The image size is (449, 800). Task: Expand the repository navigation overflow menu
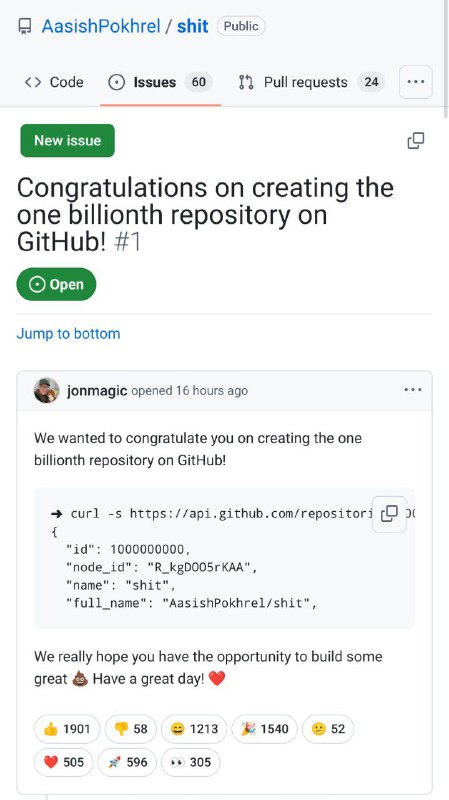click(x=416, y=82)
